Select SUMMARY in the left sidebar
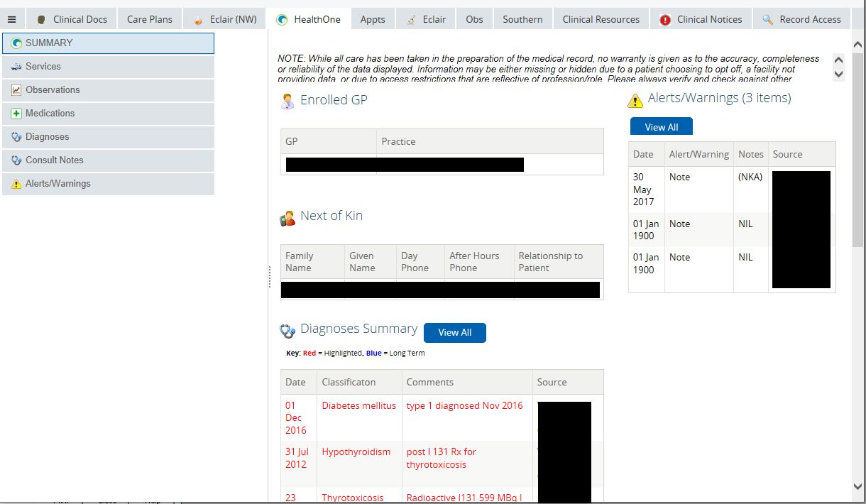866x504 pixels. 108,43
